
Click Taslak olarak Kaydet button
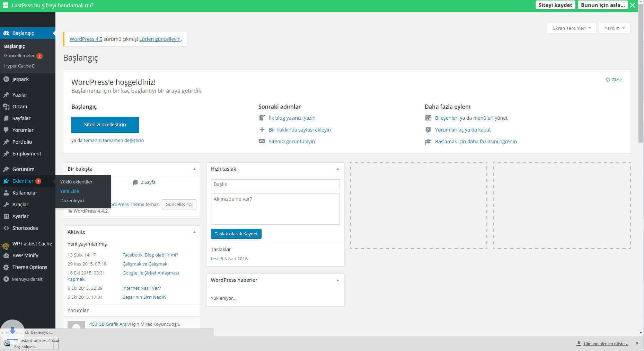[236, 234]
